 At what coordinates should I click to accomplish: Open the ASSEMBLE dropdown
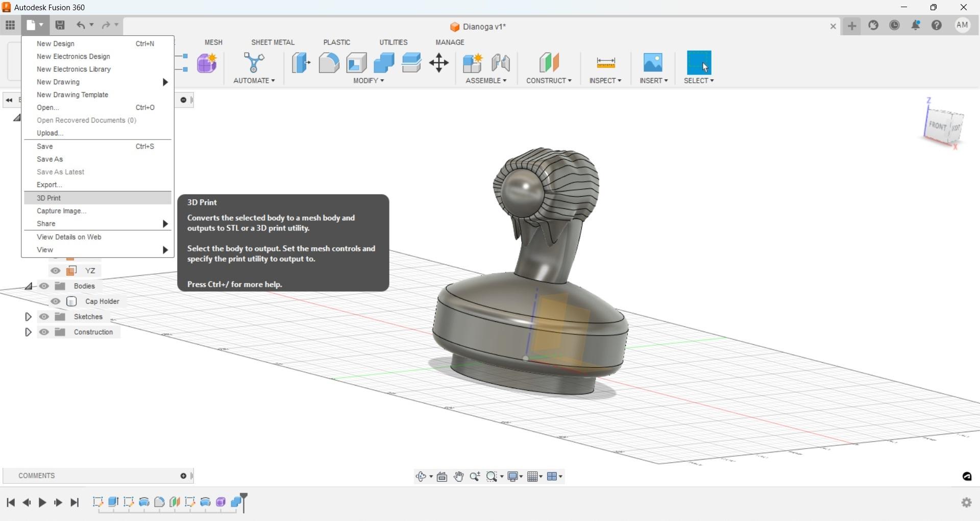tap(486, 81)
